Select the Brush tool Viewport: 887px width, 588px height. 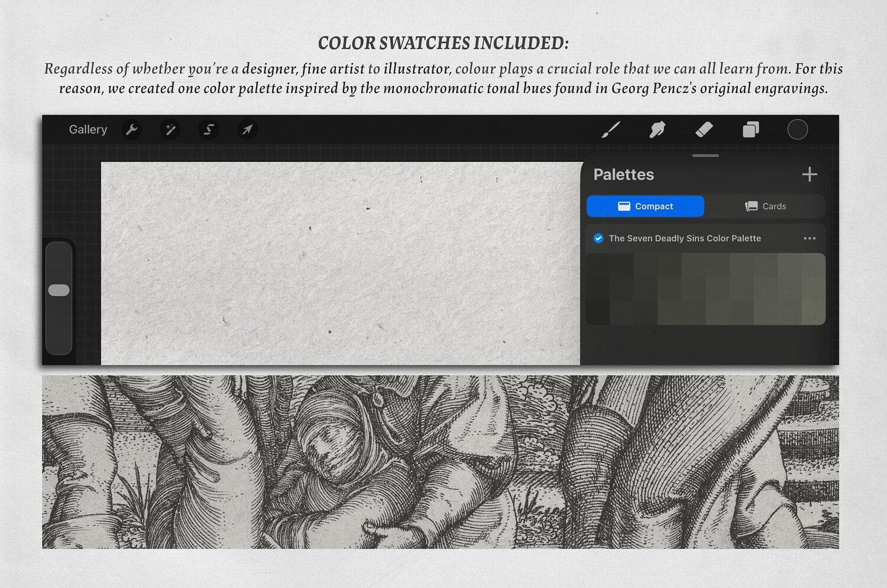[611, 129]
